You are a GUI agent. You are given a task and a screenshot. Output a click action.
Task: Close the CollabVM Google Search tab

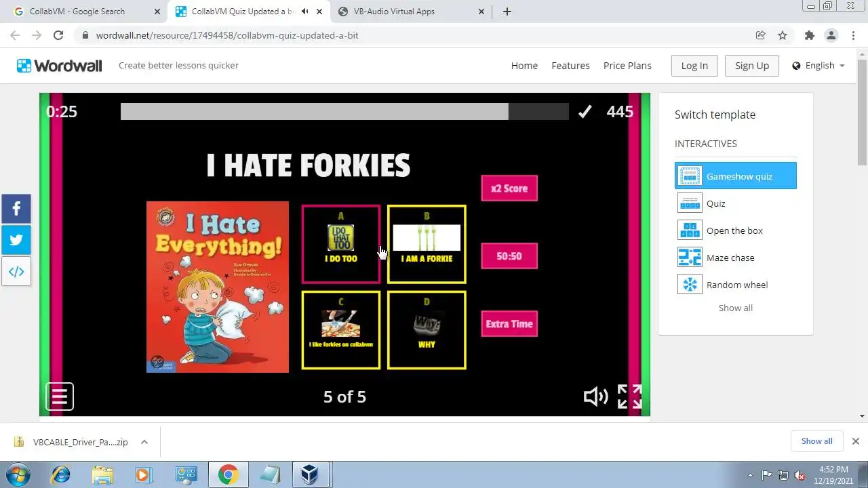pos(157,12)
